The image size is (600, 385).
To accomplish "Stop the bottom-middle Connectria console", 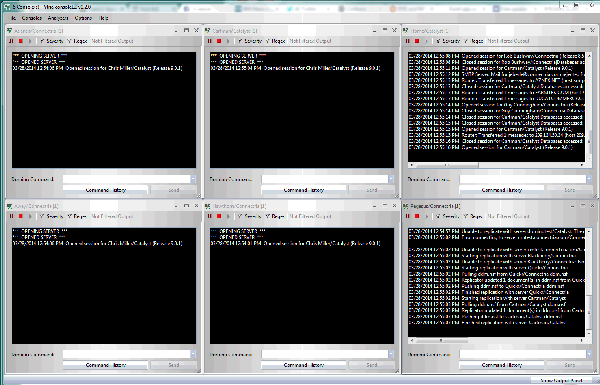I will (x=219, y=216).
